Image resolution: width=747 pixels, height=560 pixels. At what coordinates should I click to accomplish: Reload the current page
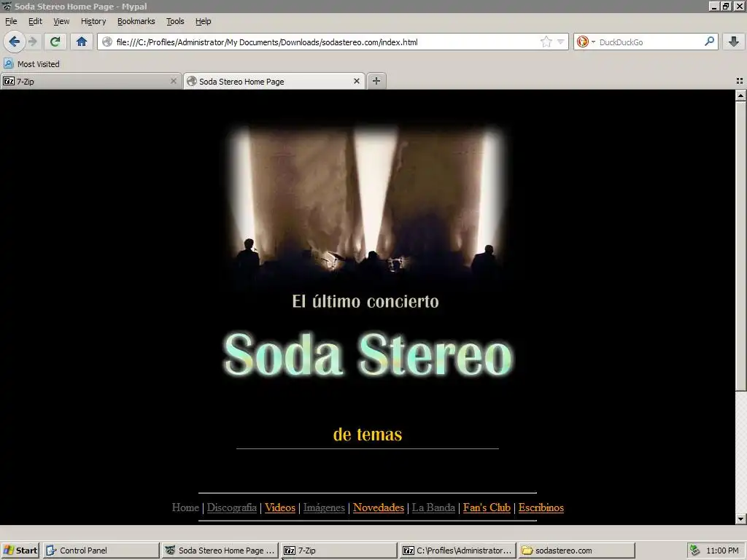[x=55, y=42]
